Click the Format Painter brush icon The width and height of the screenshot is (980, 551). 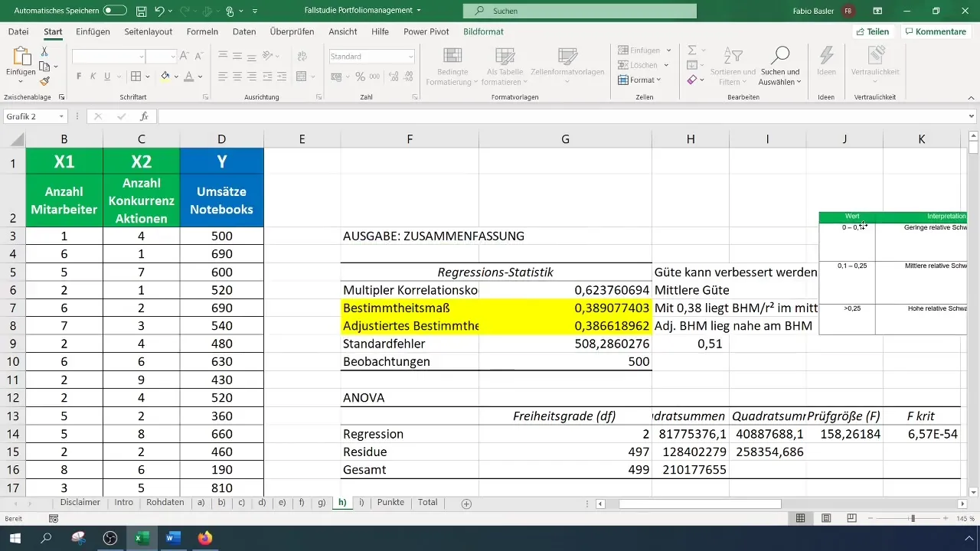(x=44, y=81)
